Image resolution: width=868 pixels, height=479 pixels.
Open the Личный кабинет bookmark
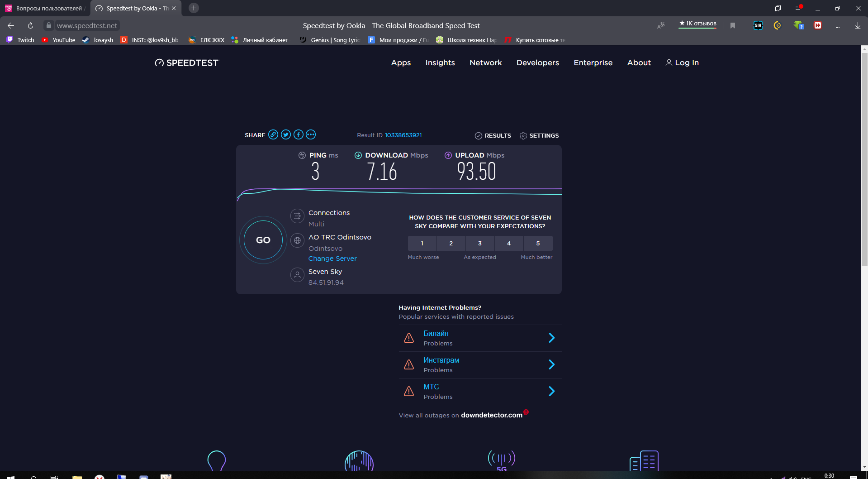coord(261,40)
